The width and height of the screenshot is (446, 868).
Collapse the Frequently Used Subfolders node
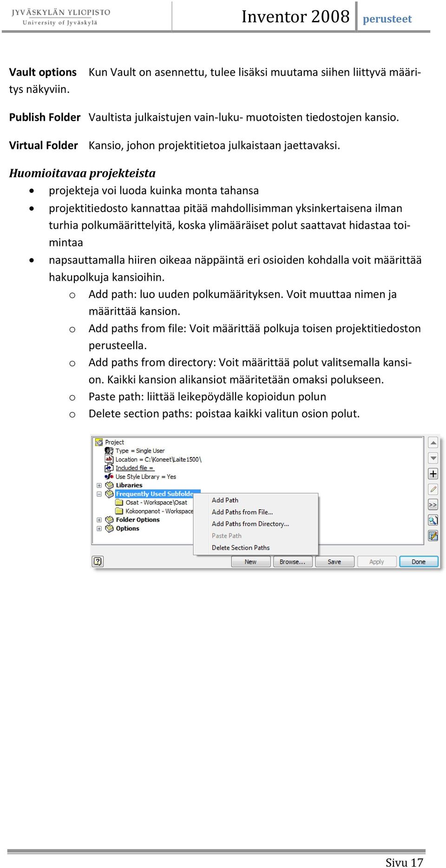pos(99,494)
